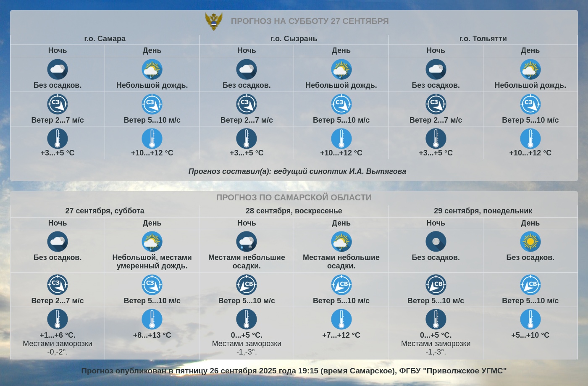Click the heading 'ПРОГНОЗ НА СУББОТУ 27 СЕНТЯБРЯ'
Image resolution: width=588 pixels, height=386 pixels.
(x=310, y=21)
